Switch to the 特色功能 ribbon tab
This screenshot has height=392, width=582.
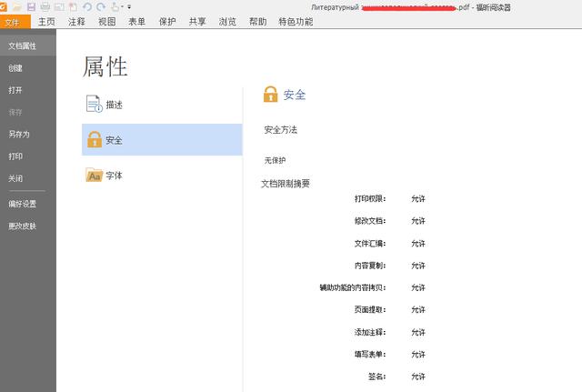pyautogui.click(x=296, y=22)
